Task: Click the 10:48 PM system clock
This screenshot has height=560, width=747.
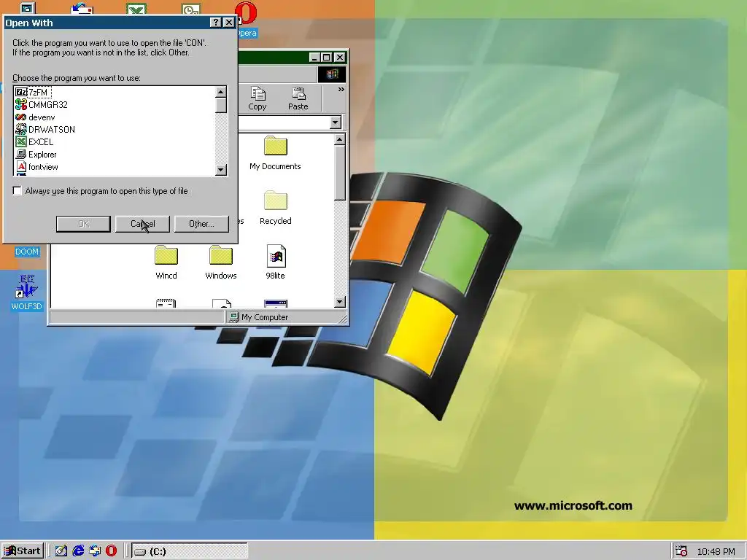Action: point(716,551)
